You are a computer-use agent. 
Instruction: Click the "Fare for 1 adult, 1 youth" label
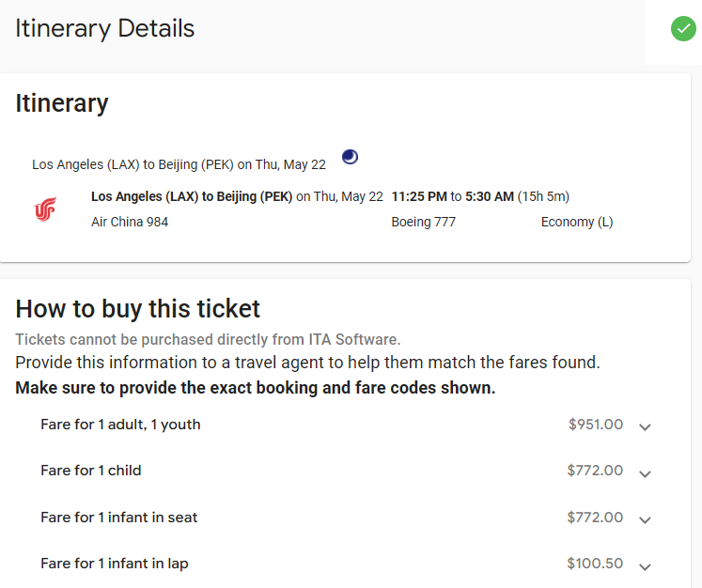120,425
